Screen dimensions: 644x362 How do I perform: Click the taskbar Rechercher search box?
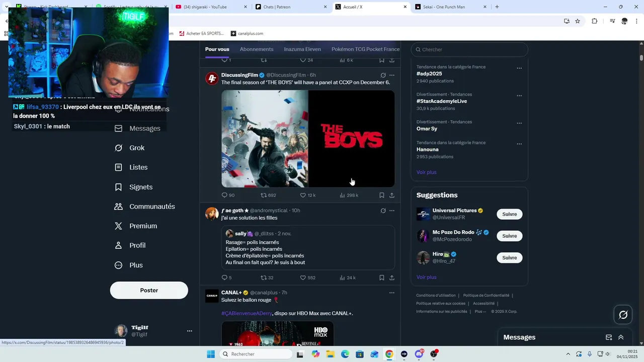(255, 354)
